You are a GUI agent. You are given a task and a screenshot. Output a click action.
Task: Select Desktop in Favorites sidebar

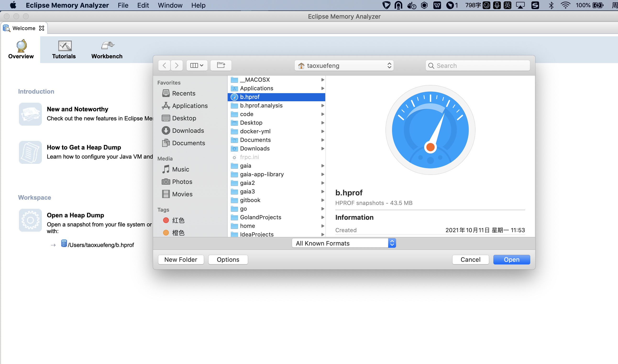179,118
